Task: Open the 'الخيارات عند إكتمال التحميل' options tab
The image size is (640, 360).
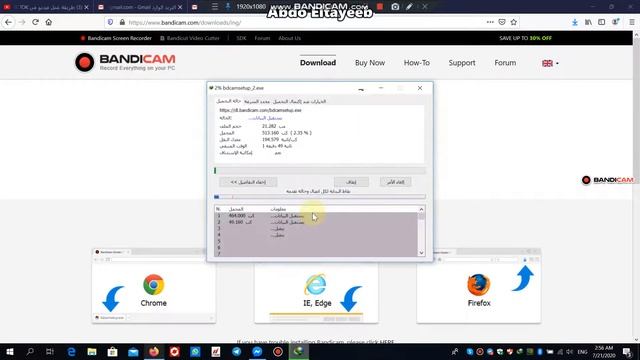Action: [299, 101]
